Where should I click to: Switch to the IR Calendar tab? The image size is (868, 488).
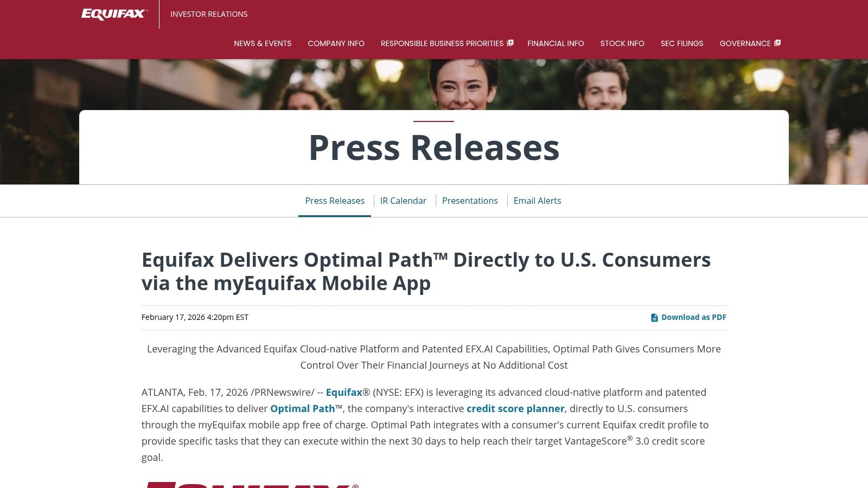coord(403,201)
